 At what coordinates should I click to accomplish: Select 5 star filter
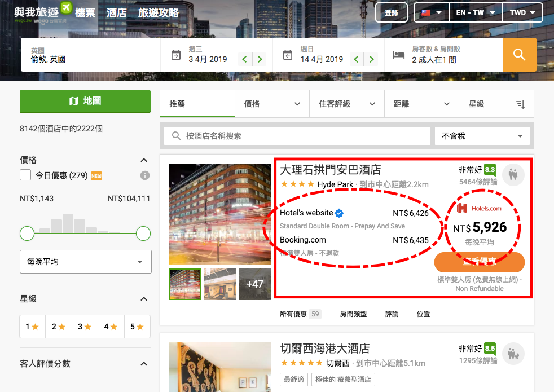tap(137, 327)
